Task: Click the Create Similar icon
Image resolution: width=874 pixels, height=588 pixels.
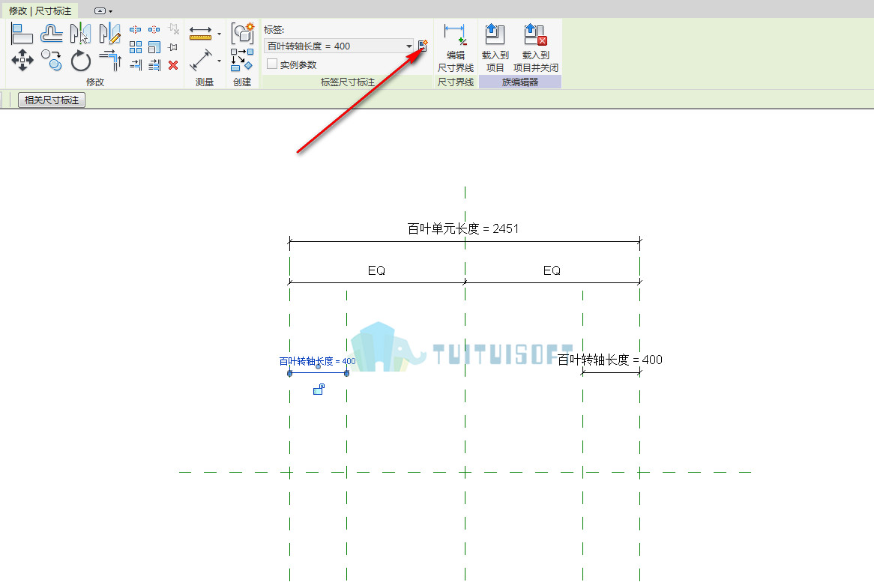Action: [x=242, y=60]
